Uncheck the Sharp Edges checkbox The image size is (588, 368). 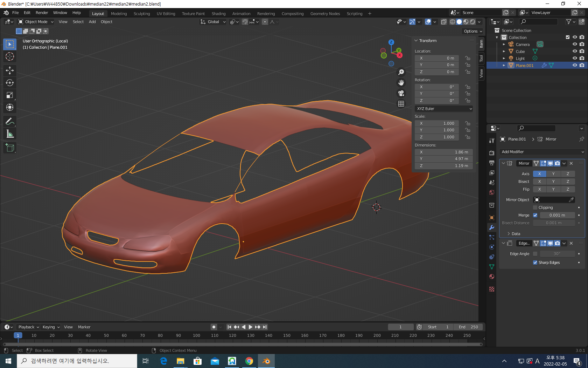click(x=535, y=263)
